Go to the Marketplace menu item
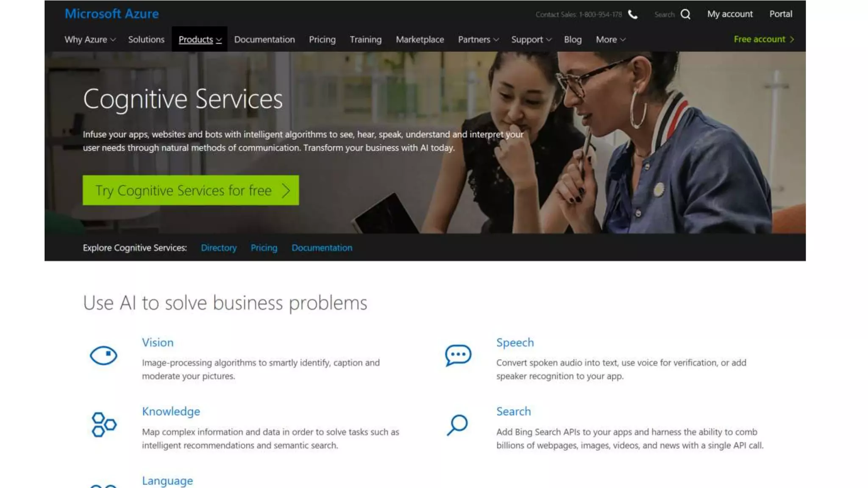This screenshot has height=488, width=868. [420, 39]
